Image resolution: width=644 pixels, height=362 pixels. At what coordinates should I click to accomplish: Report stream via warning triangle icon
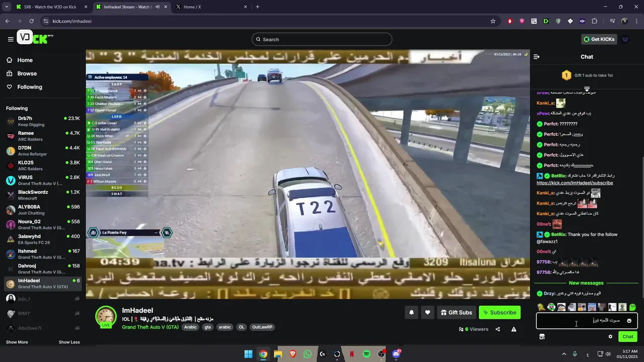514,329
